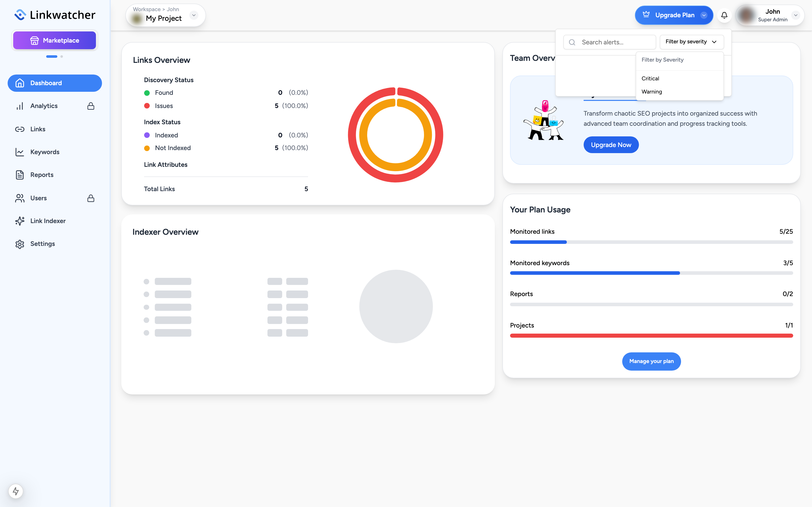The image size is (812, 507).
Task: Click the Linkwatcher logo icon
Action: tap(20, 15)
